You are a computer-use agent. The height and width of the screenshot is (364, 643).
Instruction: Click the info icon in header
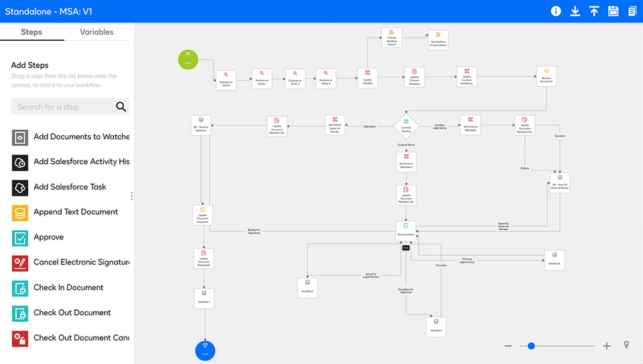[556, 11]
